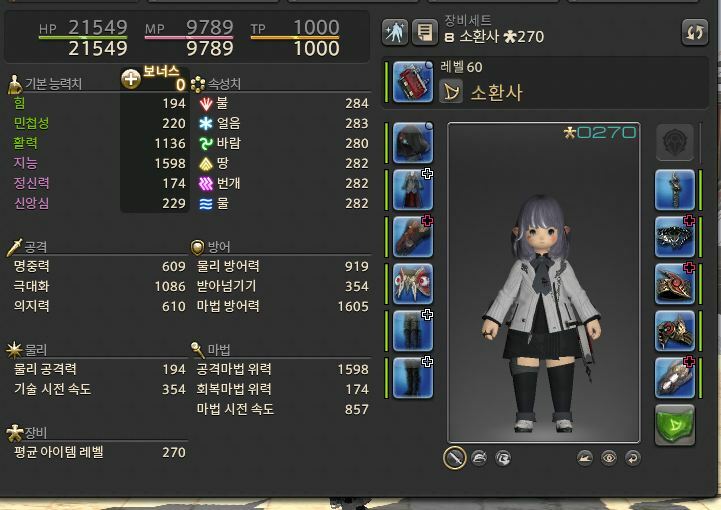Select the gray jacket body gear slot

pos(413,190)
